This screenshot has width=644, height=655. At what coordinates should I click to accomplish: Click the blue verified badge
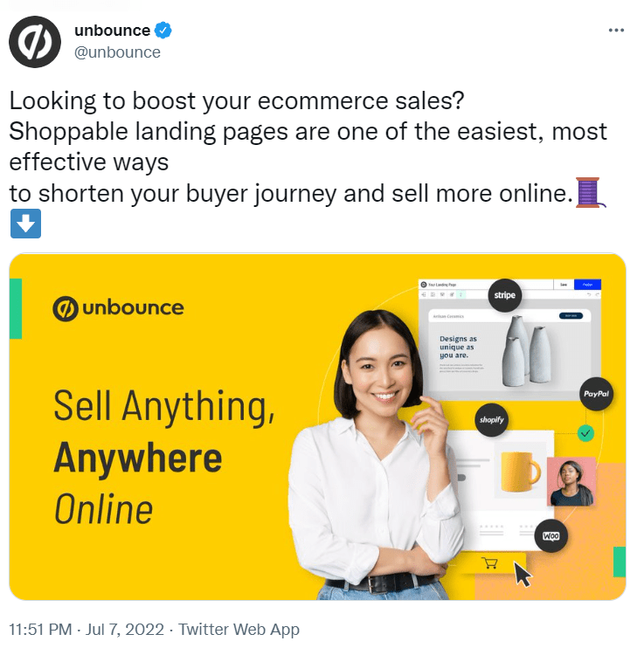163,30
